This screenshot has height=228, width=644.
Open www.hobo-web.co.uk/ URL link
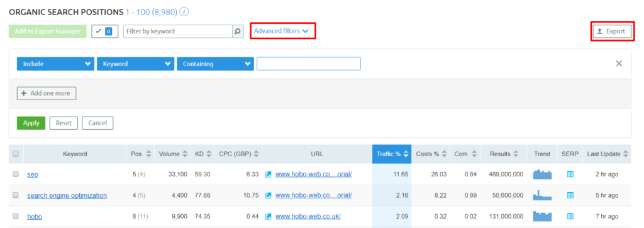point(308,216)
